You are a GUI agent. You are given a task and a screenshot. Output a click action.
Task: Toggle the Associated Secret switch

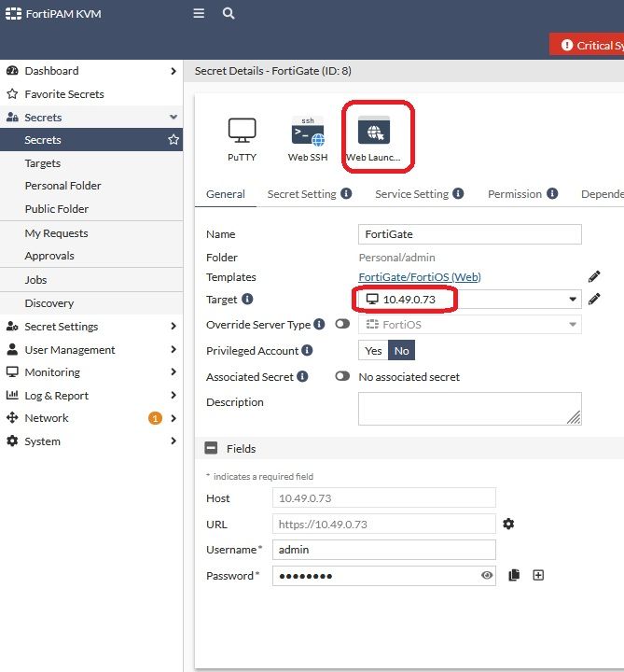(x=342, y=376)
